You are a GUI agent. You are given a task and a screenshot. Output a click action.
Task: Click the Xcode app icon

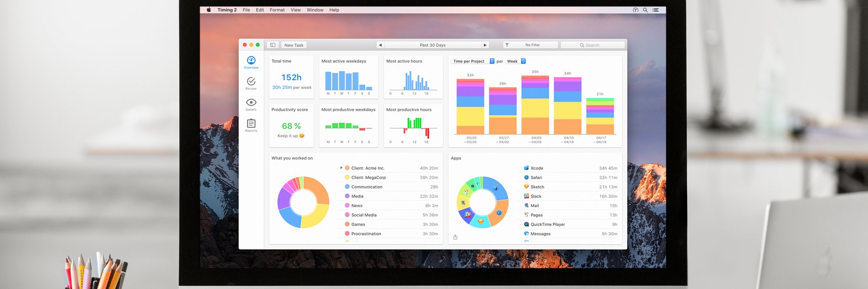click(526, 168)
